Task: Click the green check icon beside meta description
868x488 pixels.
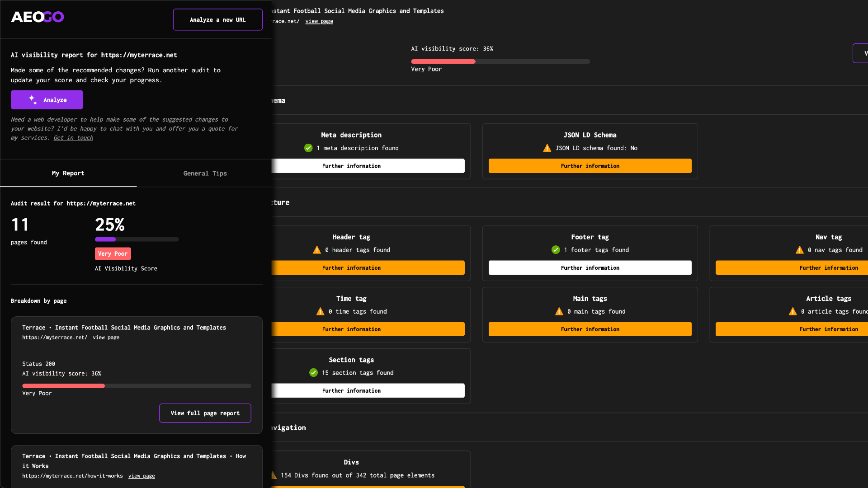Action: 308,148
